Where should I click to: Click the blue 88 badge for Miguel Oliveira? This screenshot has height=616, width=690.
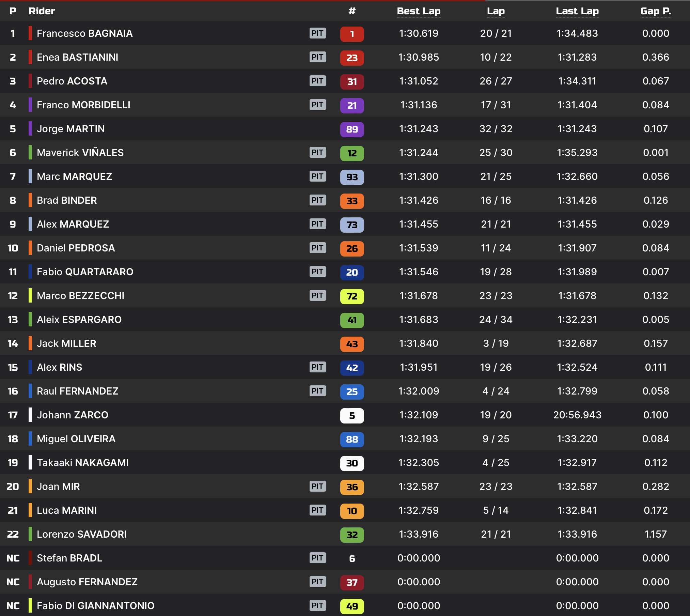pos(352,439)
